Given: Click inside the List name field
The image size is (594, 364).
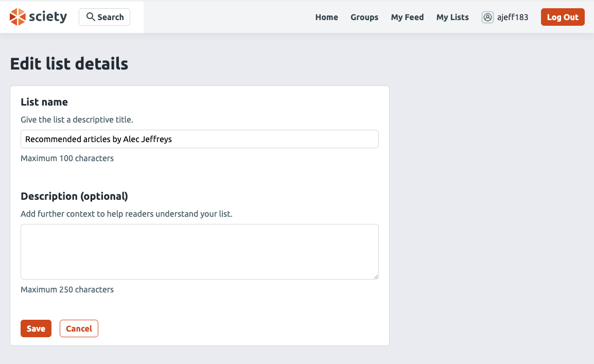Looking at the screenshot, I should click(x=200, y=139).
